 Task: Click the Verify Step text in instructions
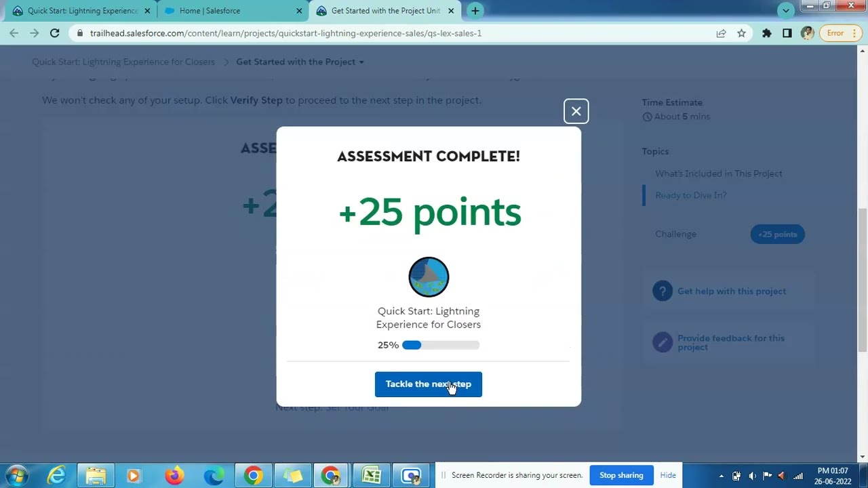click(256, 100)
